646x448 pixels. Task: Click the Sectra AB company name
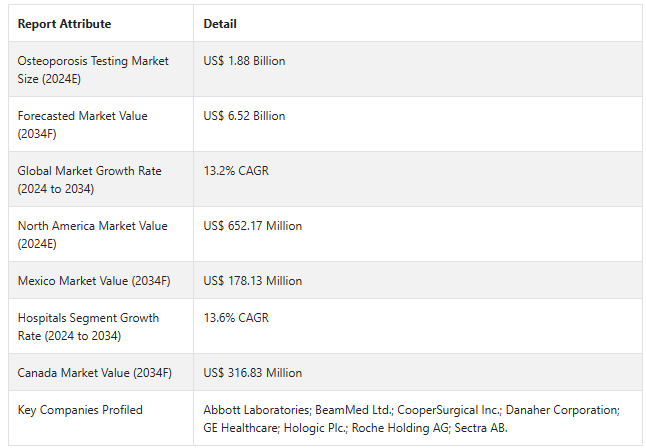coord(484,427)
